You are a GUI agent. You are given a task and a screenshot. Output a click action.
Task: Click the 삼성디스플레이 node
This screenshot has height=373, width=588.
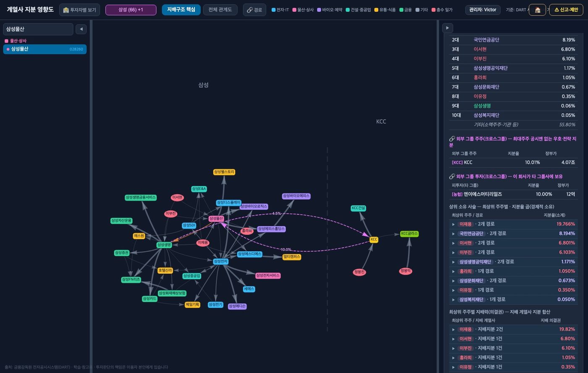pyautogui.click(x=229, y=203)
